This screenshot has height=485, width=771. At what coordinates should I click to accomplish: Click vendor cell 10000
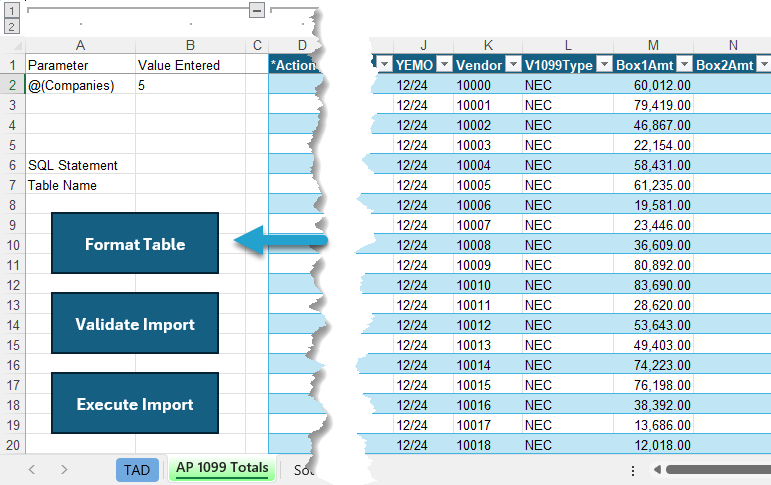(x=488, y=85)
